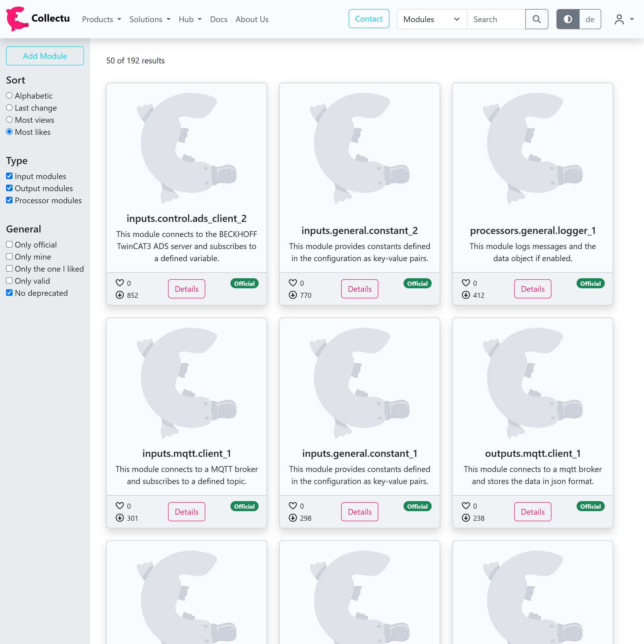Open the Modules search category dropdown

coord(432,19)
